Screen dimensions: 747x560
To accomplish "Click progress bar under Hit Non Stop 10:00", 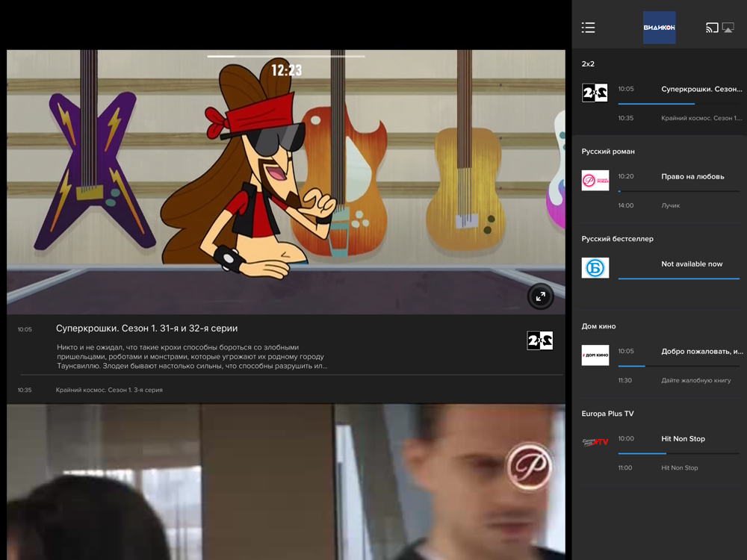I will click(x=678, y=453).
